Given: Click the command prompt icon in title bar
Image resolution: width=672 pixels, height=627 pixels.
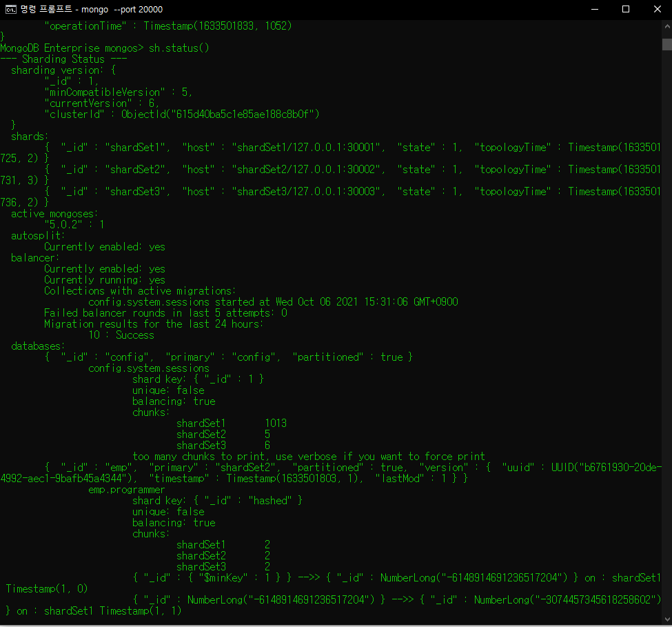Looking at the screenshot, I should pyautogui.click(x=11, y=10).
